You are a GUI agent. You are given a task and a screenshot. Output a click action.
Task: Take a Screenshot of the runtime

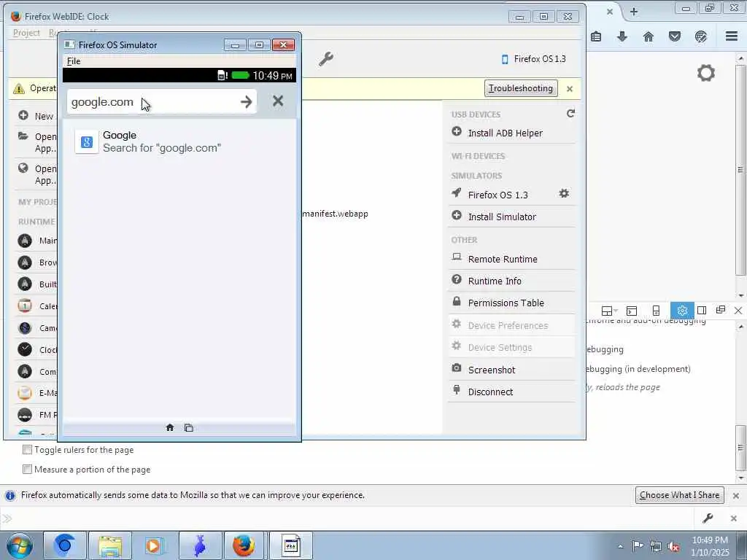(x=511, y=370)
